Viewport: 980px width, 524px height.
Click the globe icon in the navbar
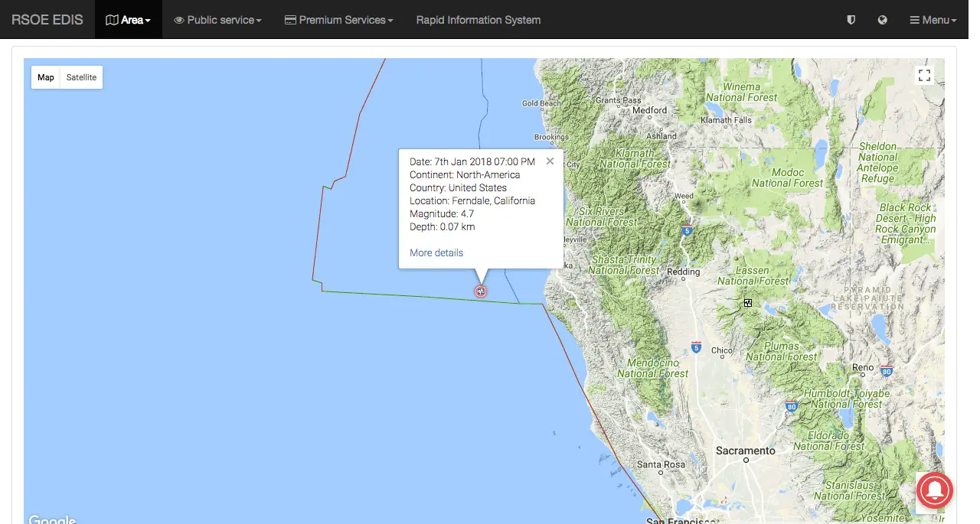pyautogui.click(x=882, y=20)
